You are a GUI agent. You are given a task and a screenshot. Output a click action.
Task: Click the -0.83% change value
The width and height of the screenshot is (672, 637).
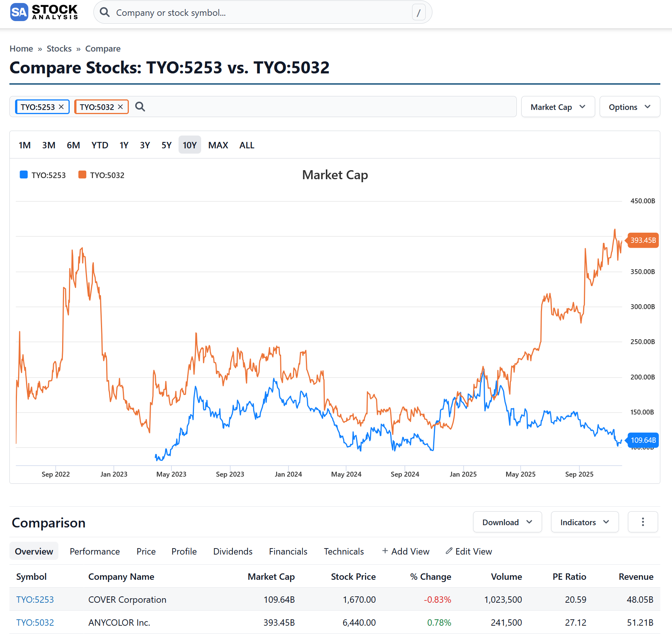tap(437, 599)
